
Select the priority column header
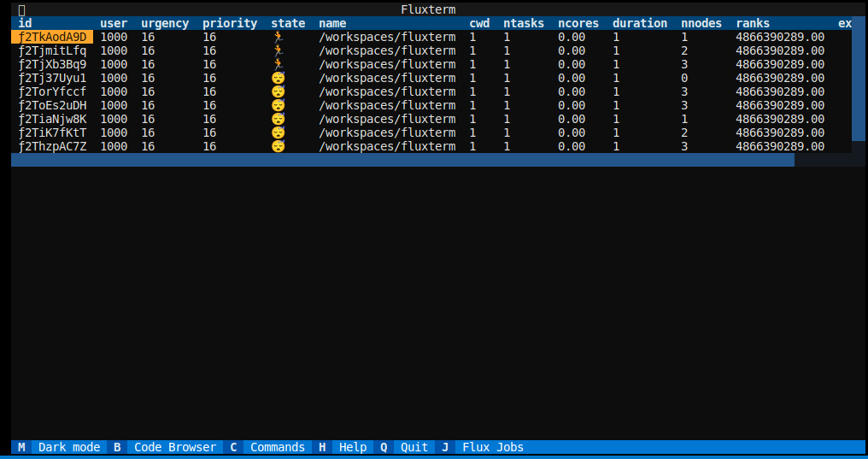[x=230, y=23]
